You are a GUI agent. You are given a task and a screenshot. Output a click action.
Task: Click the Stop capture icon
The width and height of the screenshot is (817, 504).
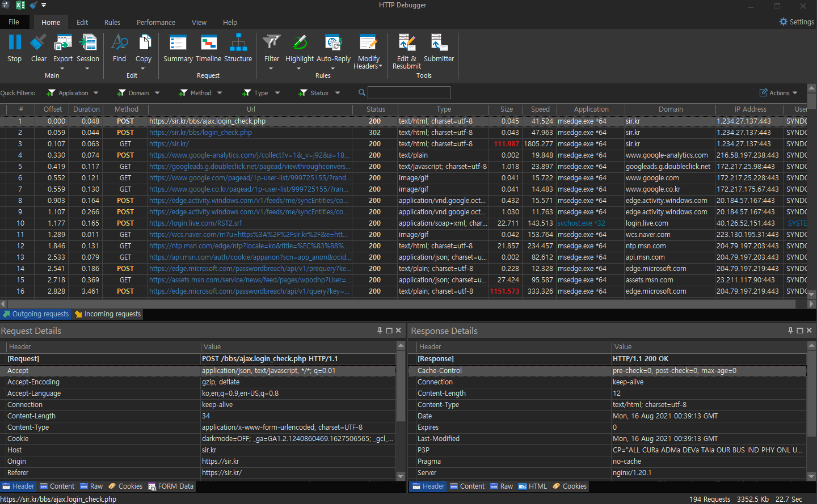tap(14, 43)
